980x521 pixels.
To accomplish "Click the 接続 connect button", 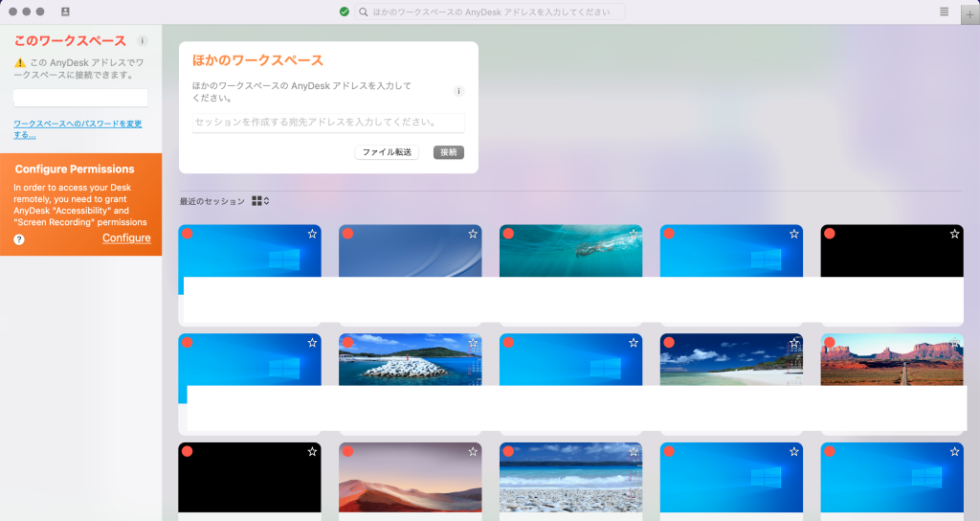I will point(449,152).
